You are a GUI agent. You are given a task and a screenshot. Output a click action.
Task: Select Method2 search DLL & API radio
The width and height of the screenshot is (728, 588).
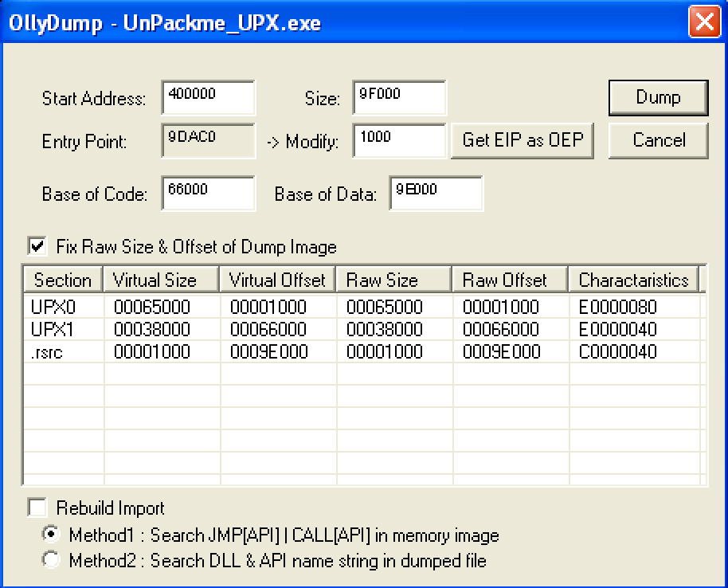[x=51, y=560]
